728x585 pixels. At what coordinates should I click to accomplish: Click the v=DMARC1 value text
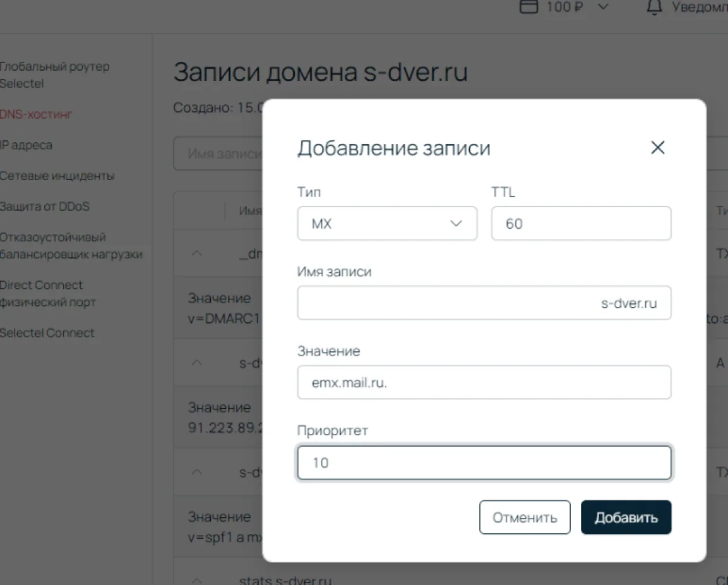pos(224,318)
